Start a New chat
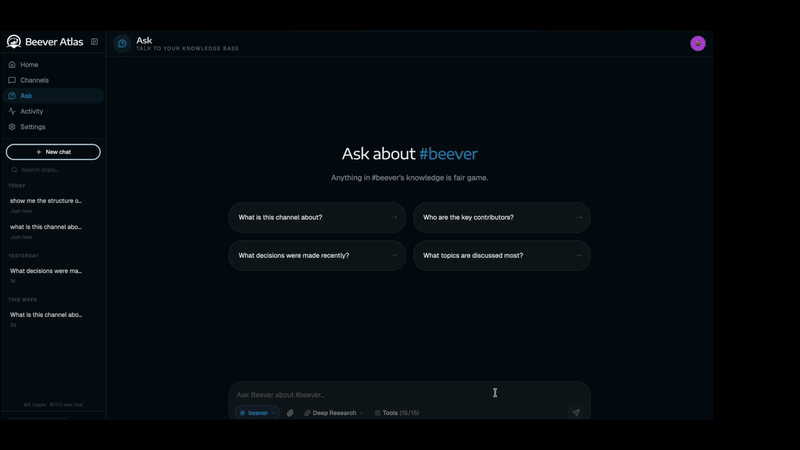800x450 pixels. (53, 152)
